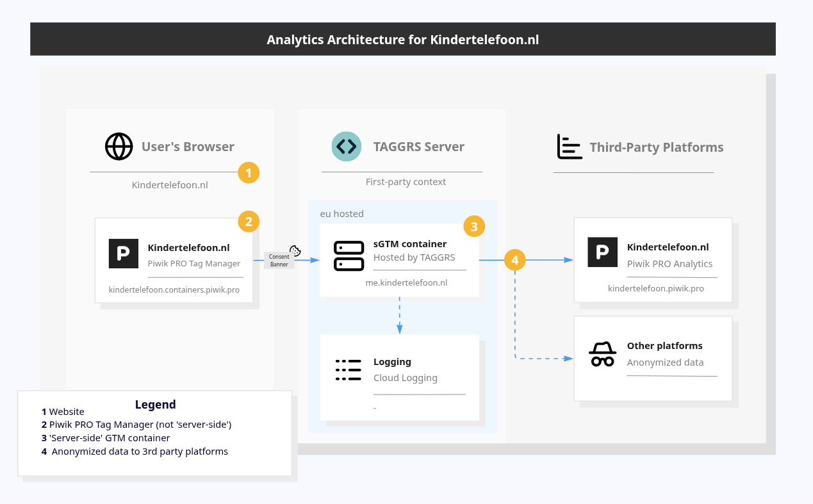Image resolution: width=813 pixels, height=504 pixels.
Task: Click the teal code-brackets TAGGRS Server icon
Action: pyautogui.click(x=346, y=147)
